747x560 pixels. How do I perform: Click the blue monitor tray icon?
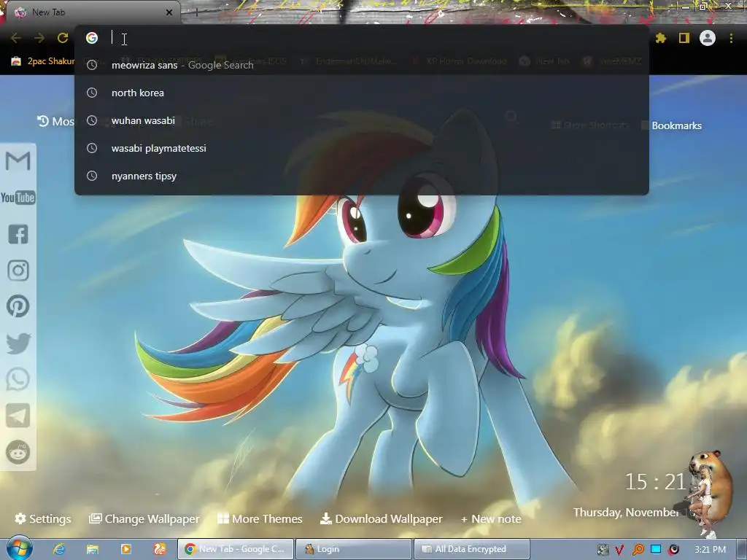656,550
